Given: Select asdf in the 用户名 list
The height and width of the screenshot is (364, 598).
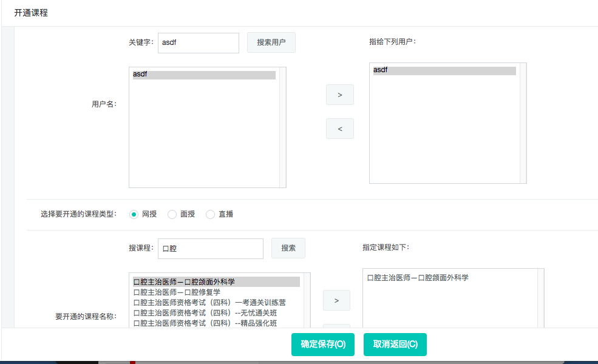Looking at the screenshot, I should point(204,75).
